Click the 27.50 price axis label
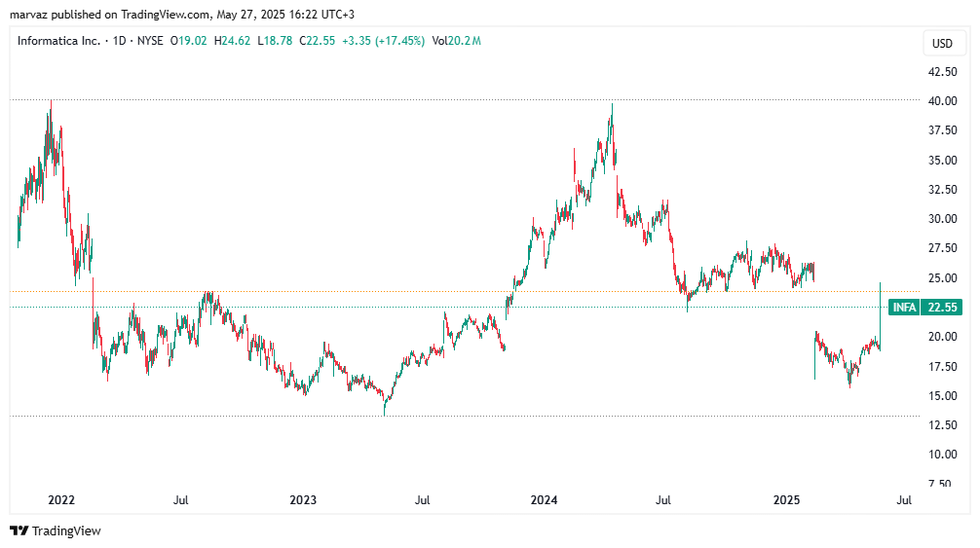Viewport: 980px width, 548px height. (943, 248)
